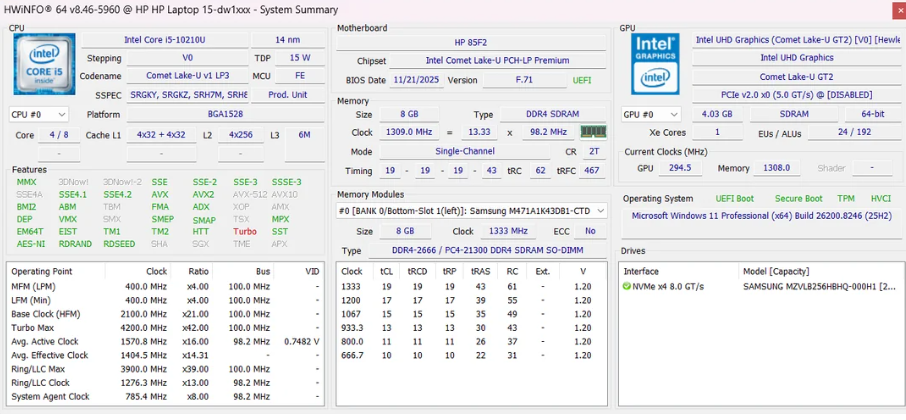The width and height of the screenshot is (906, 420).
Task: Click the Operating Point column header
Action: 42,271
